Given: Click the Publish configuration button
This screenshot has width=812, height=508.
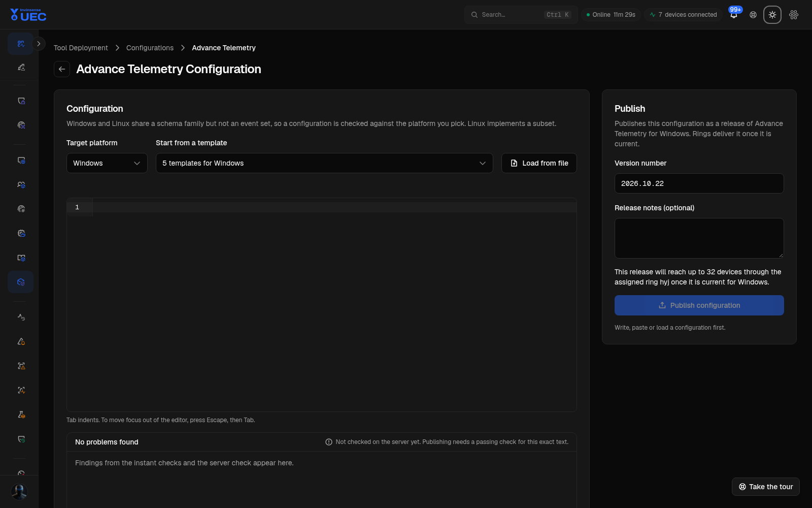Looking at the screenshot, I should click(699, 305).
